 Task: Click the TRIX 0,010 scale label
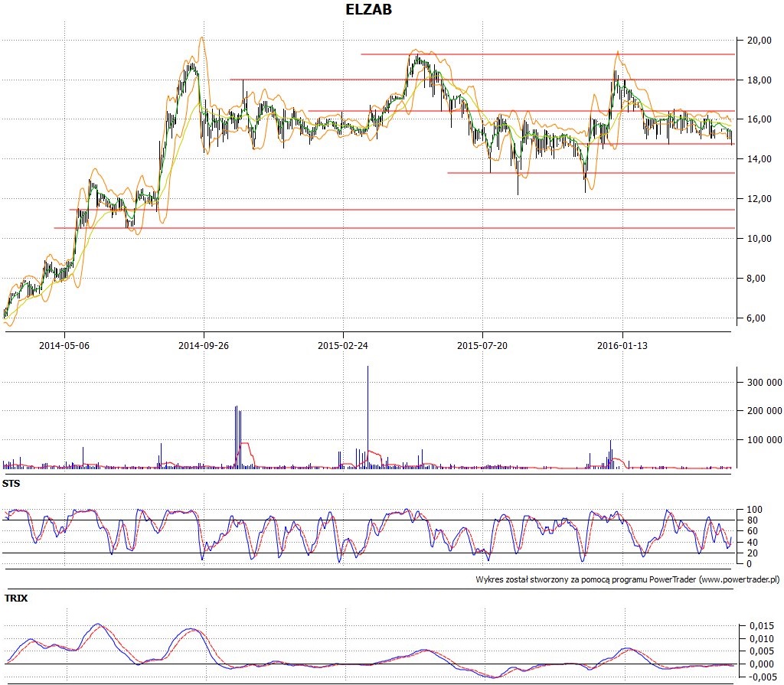click(762, 639)
